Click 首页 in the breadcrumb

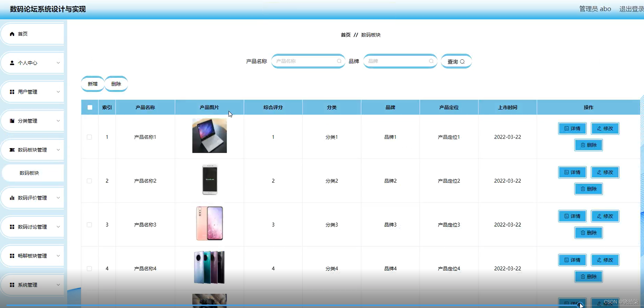pos(346,35)
